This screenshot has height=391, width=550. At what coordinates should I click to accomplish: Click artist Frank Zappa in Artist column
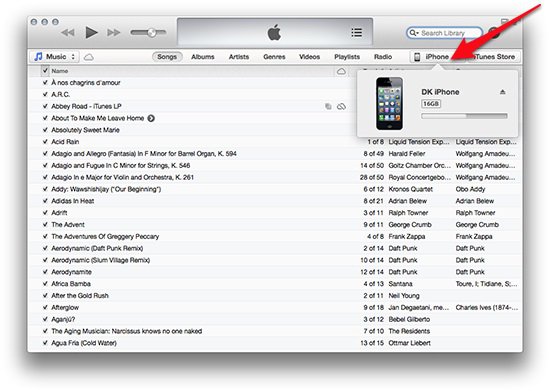pos(407,237)
